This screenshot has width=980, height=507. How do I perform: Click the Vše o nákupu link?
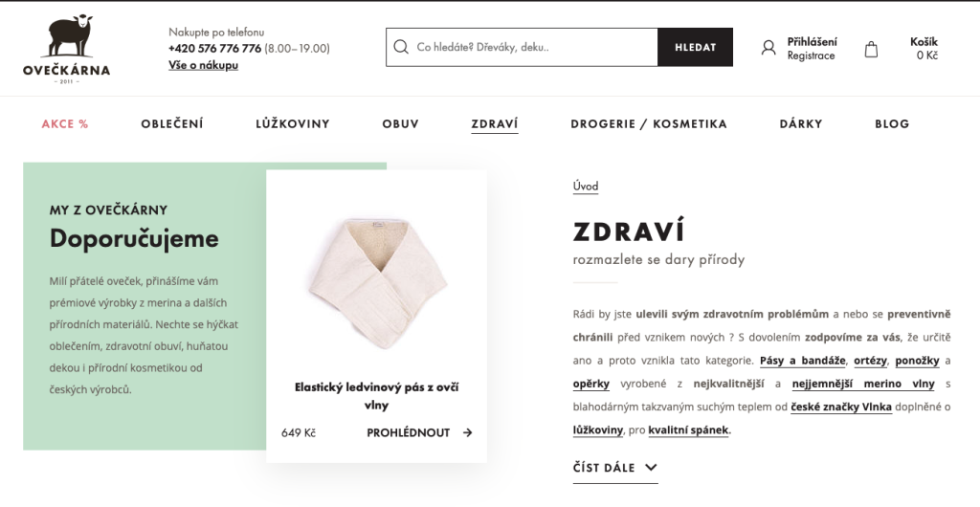click(x=203, y=65)
